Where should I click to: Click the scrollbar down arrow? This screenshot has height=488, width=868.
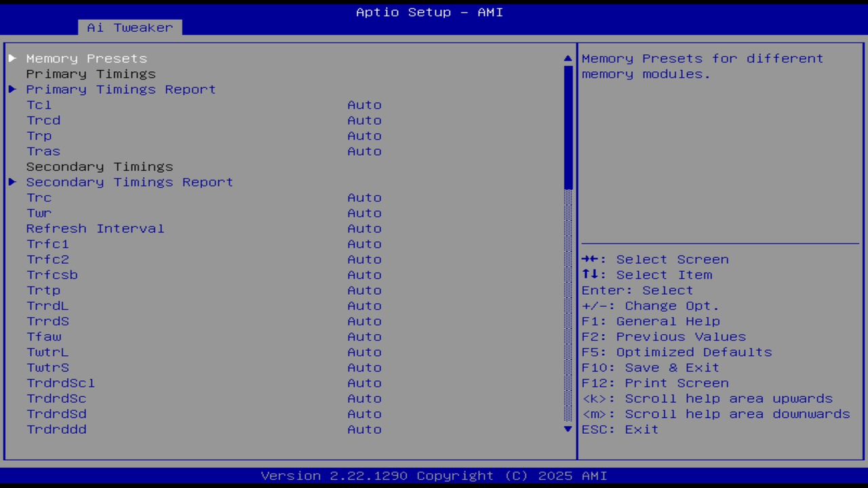[568, 429]
